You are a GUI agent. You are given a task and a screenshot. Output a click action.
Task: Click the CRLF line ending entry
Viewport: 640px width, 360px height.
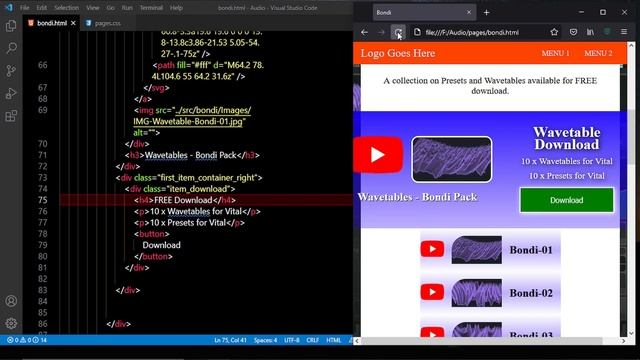click(313, 340)
